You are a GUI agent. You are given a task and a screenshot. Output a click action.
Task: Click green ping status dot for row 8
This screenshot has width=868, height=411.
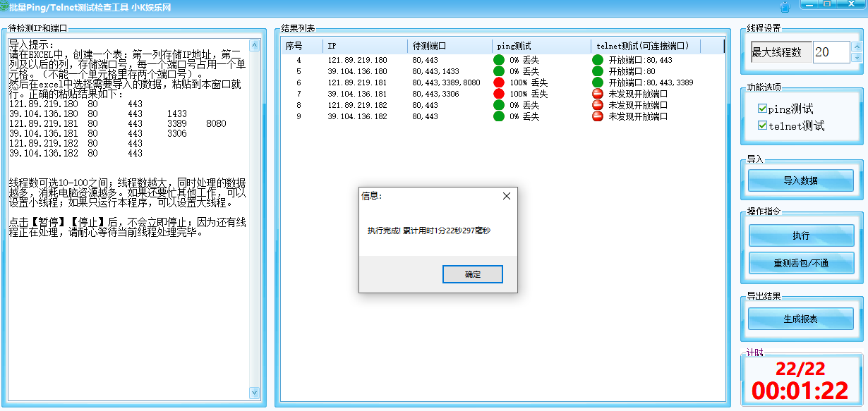coord(499,105)
